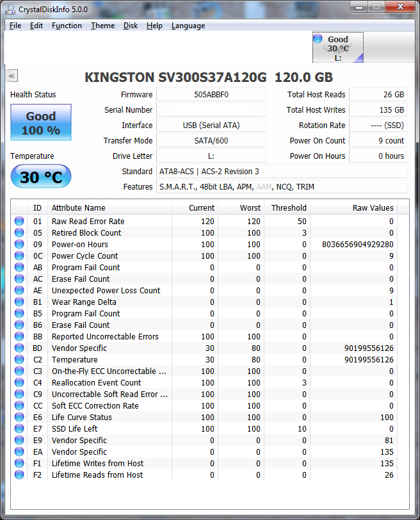Select the SSD Life Left attribute name
The height and width of the screenshot is (520, 420).
coord(74,429)
